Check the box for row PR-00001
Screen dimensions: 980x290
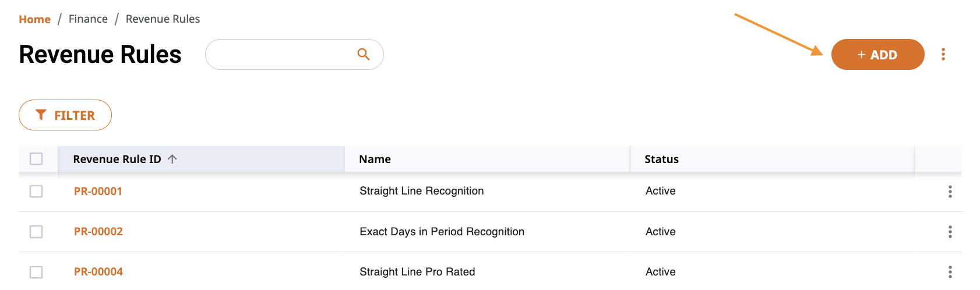(x=36, y=191)
